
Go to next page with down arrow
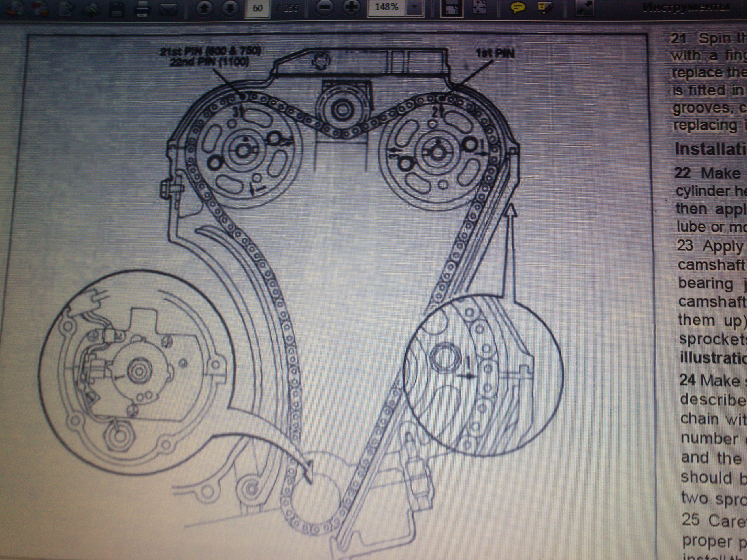pyautogui.click(x=230, y=9)
